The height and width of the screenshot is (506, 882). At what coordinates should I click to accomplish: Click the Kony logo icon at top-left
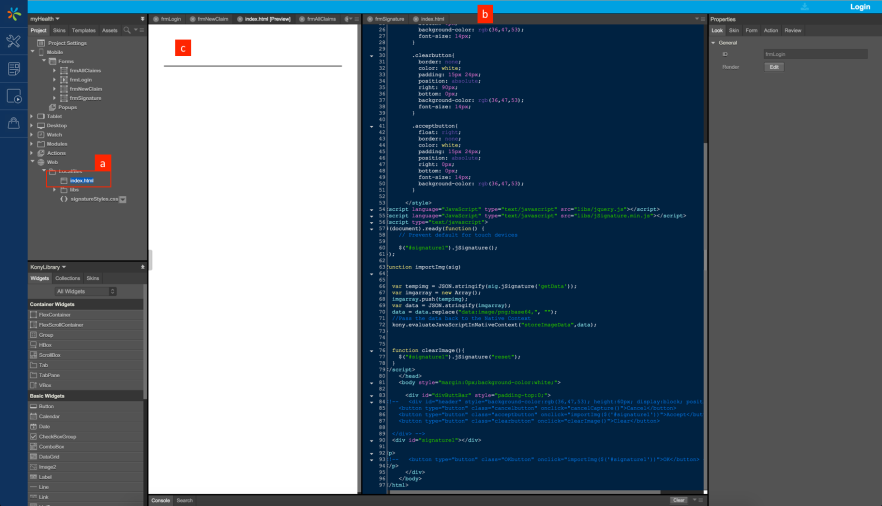click(x=14, y=13)
